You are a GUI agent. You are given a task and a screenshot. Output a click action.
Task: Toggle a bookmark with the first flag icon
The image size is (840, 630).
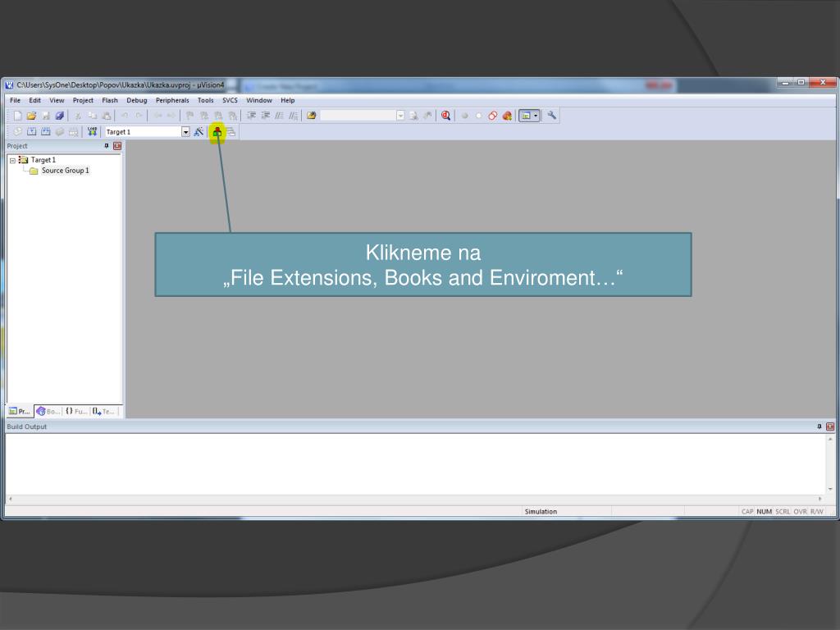click(x=189, y=116)
